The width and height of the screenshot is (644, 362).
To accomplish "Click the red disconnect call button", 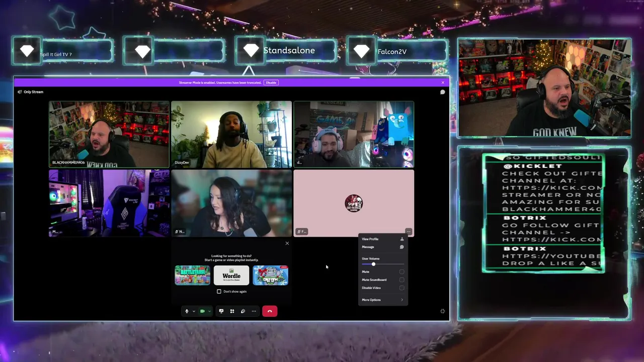I will (x=270, y=311).
